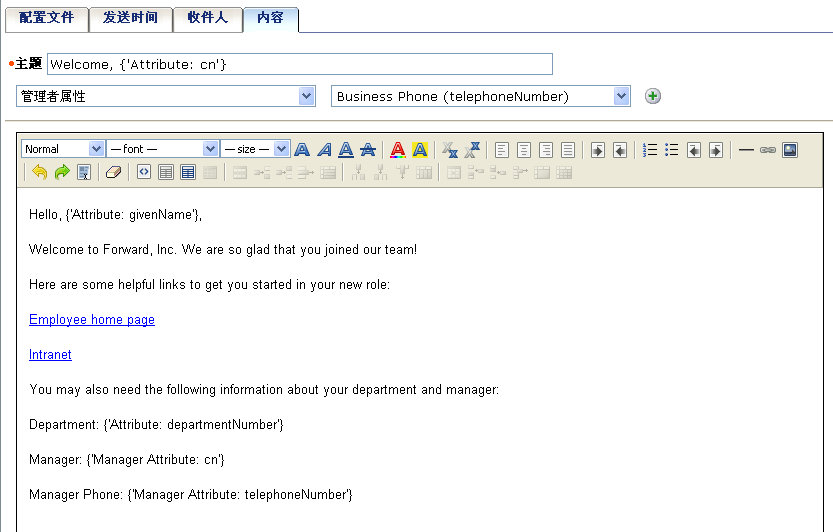833x532 pixels.
Task: Click the green plus add attribute button
Action: coord(653,96)
